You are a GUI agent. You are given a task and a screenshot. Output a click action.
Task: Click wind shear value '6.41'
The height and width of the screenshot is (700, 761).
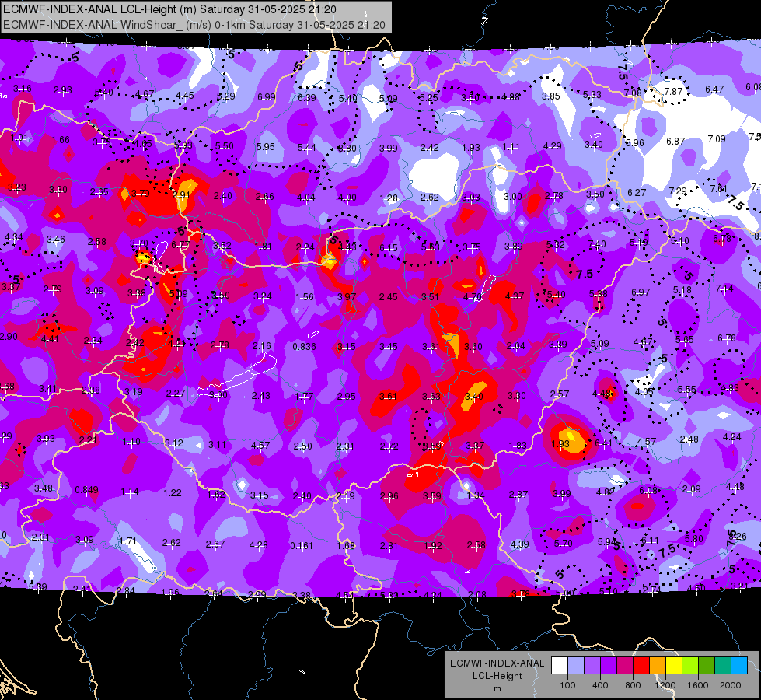(603, 443)
